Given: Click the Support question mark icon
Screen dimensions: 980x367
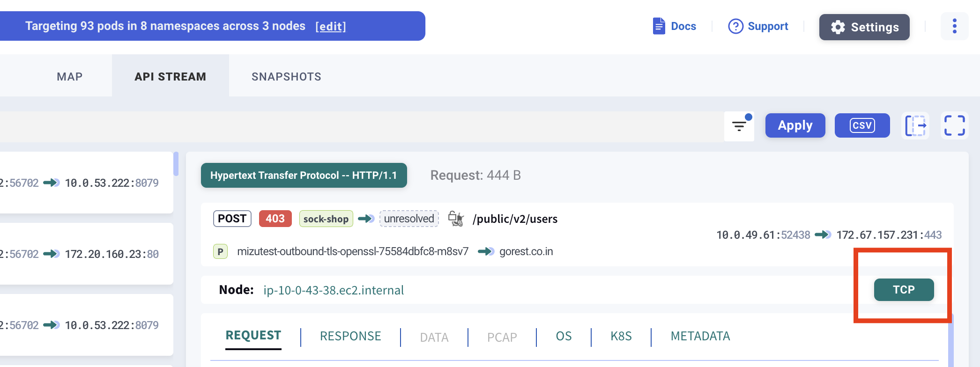Looking at the screenshot, I should coord(735,26).
